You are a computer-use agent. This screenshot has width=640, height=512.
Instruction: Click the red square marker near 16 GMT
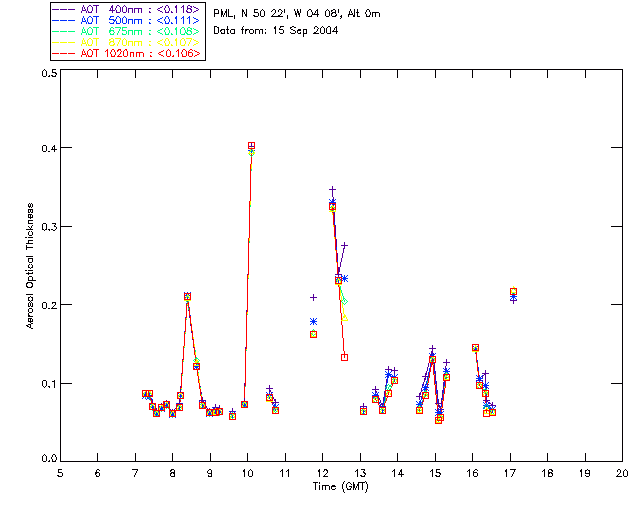(475, 347)
